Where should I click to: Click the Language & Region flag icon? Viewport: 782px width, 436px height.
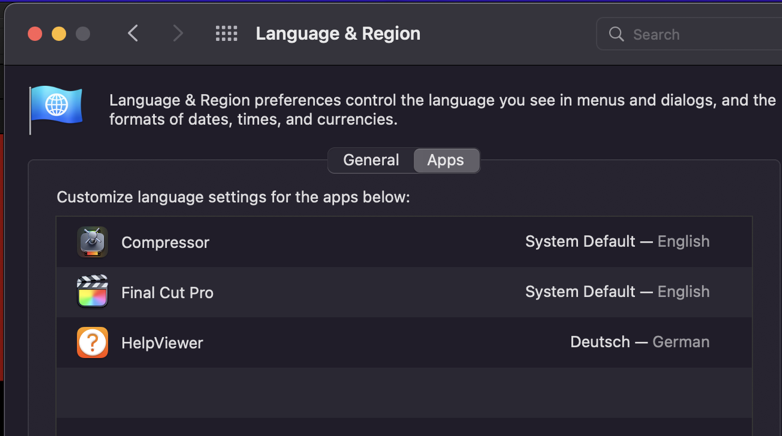click(x=56, y=107)
